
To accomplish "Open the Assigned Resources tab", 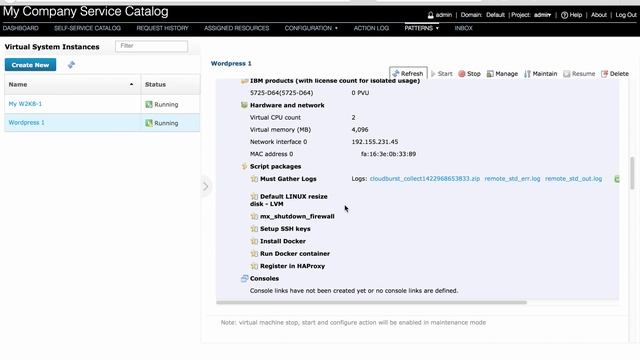I will click(x=237, y=28).
